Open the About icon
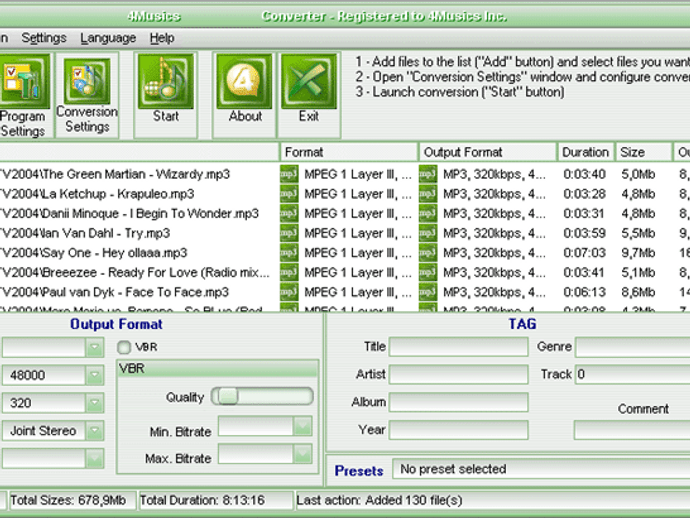The height and width of the screenshot is (518, 690). [244, 81]
